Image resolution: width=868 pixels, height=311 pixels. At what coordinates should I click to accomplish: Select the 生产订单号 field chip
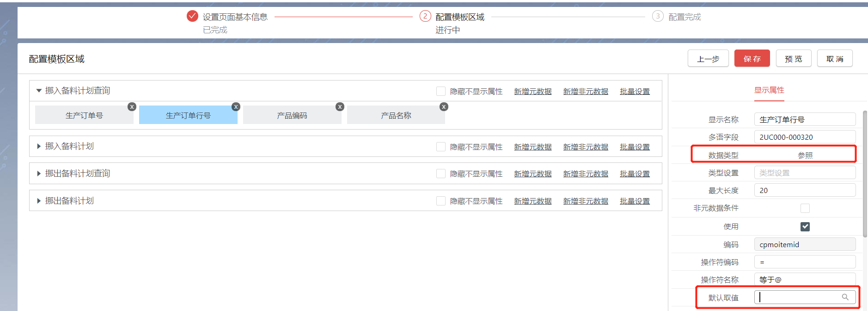[x=84, y=115]
